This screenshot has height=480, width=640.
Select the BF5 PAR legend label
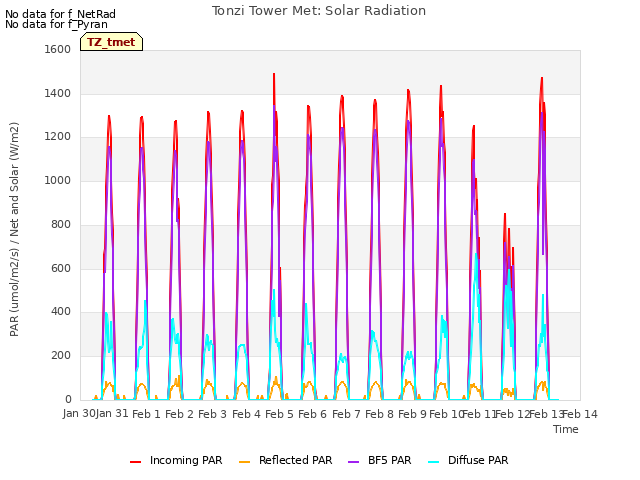389,460
